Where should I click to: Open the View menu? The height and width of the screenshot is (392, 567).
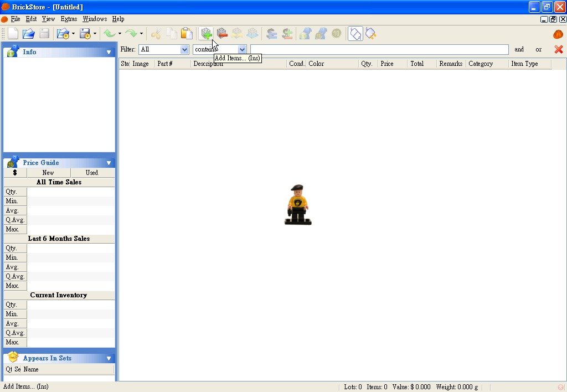tap(49, 19)
